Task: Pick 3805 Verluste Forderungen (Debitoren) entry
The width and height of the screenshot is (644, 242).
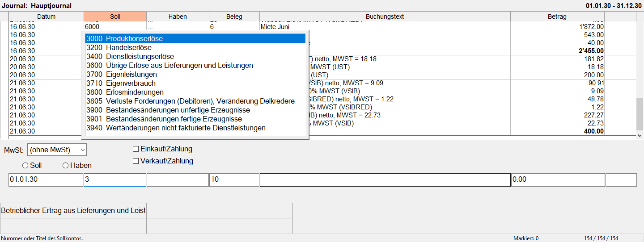Action: coord(195,101)
